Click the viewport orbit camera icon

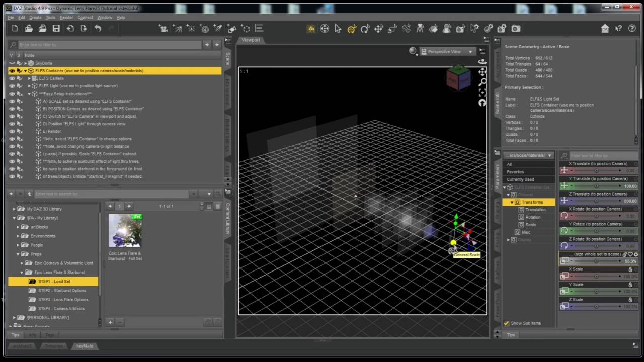coord(482,62)
